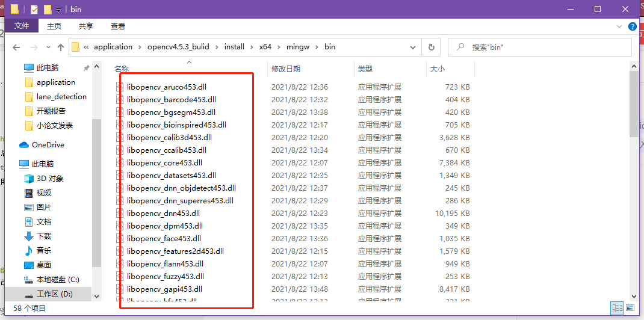Open the 文件 ribbon tab

[22, 26]
